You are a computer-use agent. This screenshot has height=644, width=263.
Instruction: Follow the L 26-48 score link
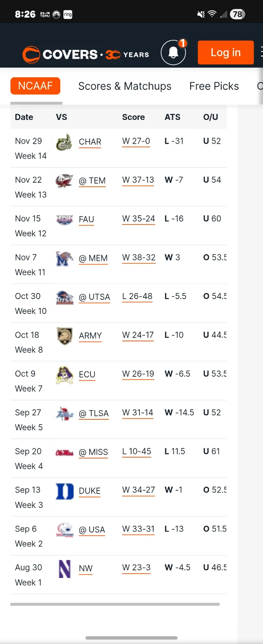pyautogui.click(x=137, y=297)
